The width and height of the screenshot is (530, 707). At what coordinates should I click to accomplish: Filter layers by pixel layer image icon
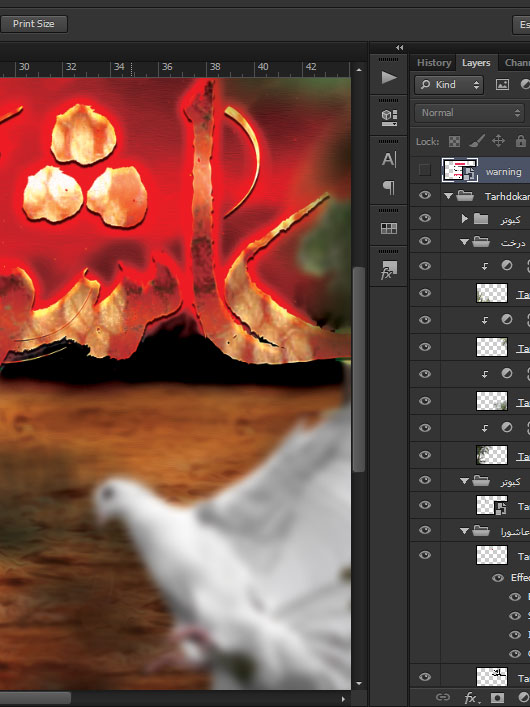pyautogui.click(x=502, y=85)
